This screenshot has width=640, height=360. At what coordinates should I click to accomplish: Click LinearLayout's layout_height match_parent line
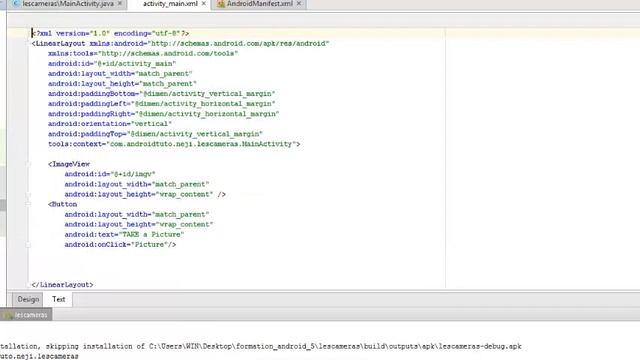(122, 84)
